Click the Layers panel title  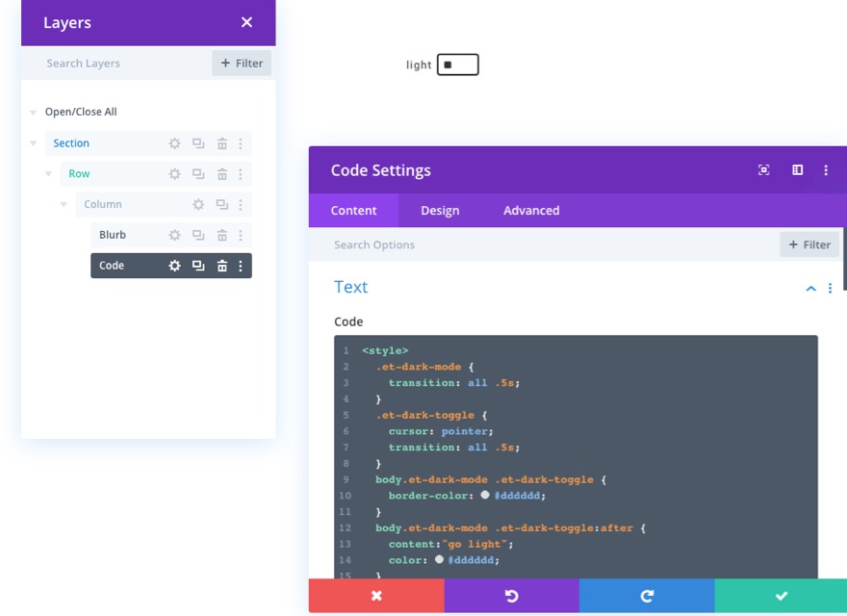(67, 23)
